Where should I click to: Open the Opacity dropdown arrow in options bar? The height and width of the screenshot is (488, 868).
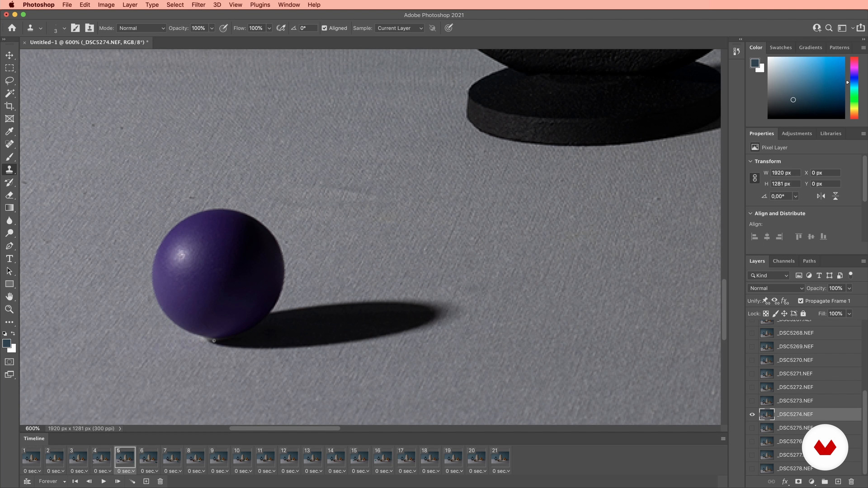click(x=212, y=28)
